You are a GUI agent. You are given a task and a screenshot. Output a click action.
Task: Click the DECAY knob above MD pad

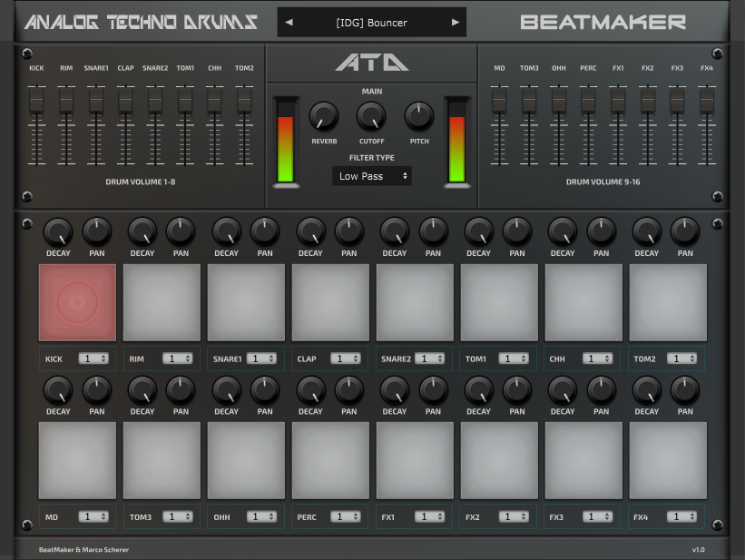point(58,391)
